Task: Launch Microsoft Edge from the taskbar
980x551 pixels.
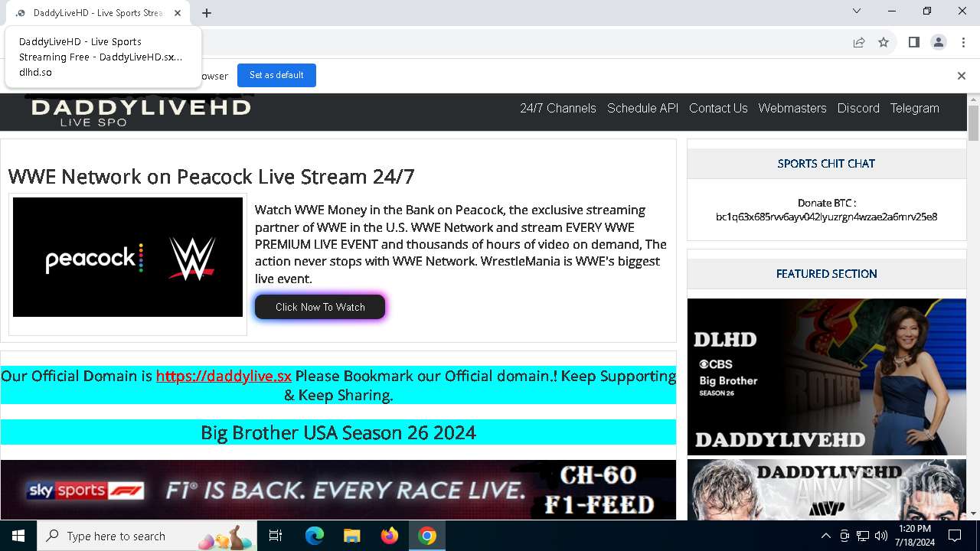Action: (315, 536)
